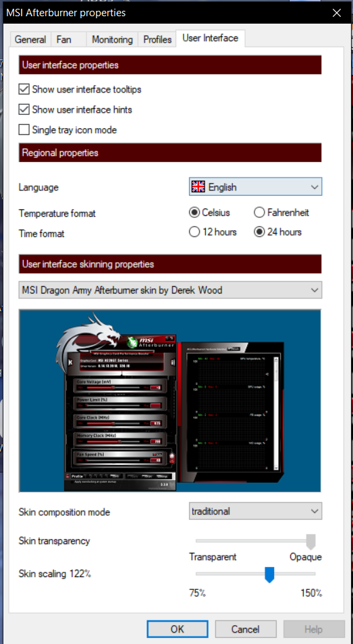Viewport: 353px width, 644px height.
Task: Select the Monitoring tab
Action: (113, 40)
